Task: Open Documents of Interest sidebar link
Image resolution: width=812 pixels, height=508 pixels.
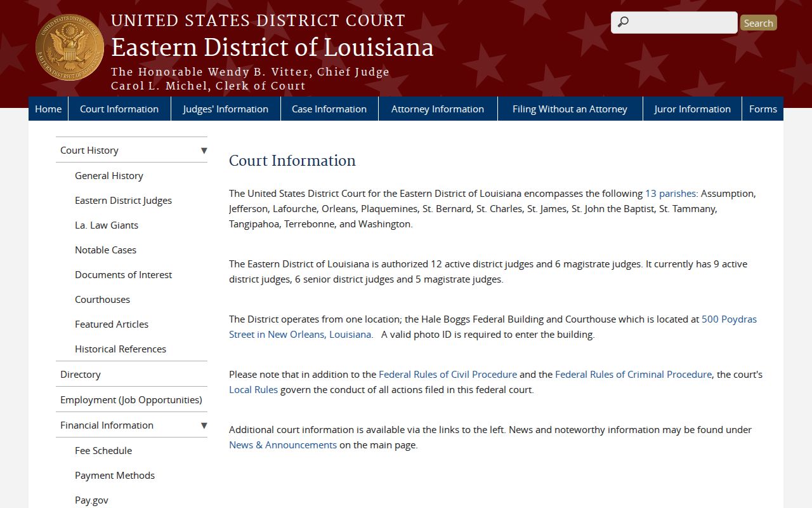Action: 123,275
